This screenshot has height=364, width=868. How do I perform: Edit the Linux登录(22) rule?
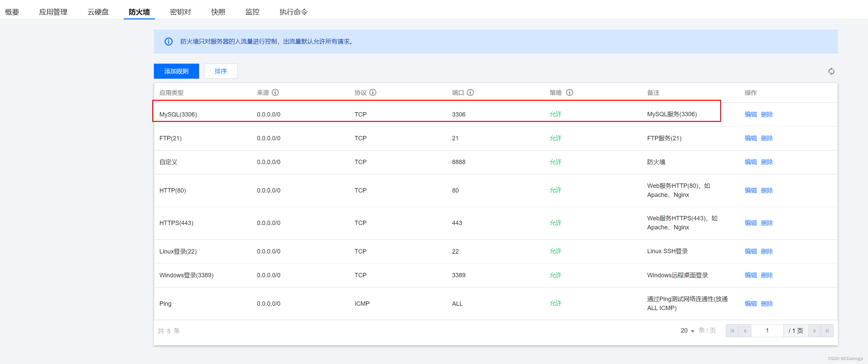(750, 251)
